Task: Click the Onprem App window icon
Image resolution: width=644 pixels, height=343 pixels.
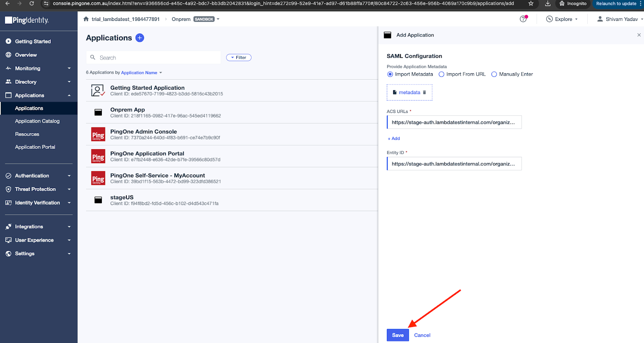Action: click(98, 113)
